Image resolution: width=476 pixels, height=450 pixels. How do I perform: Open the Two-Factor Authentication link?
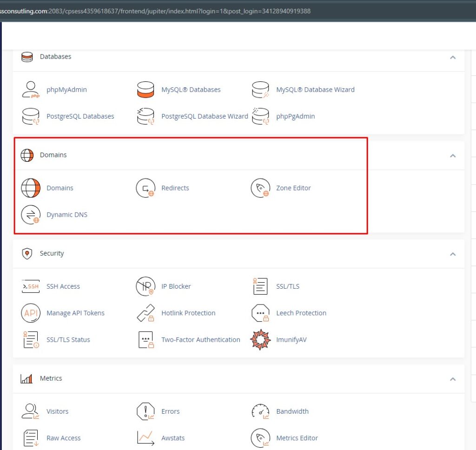tap(200, 340)
